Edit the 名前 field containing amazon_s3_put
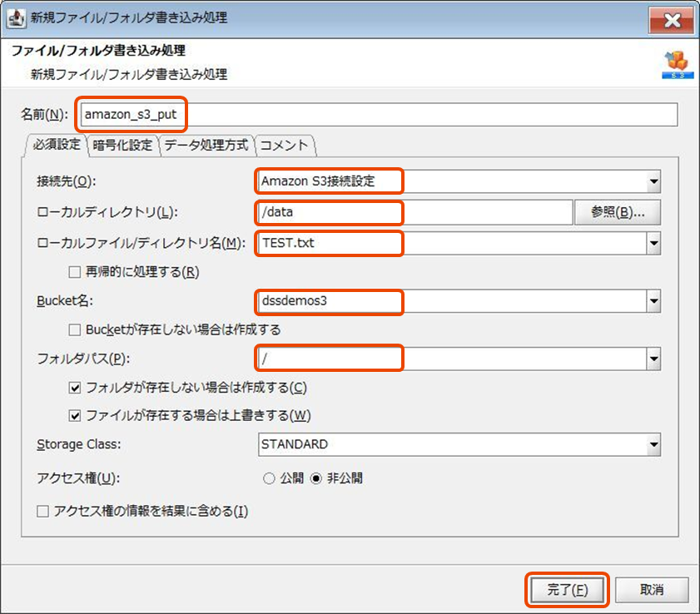The image size is (700, 614). [379, 115]
